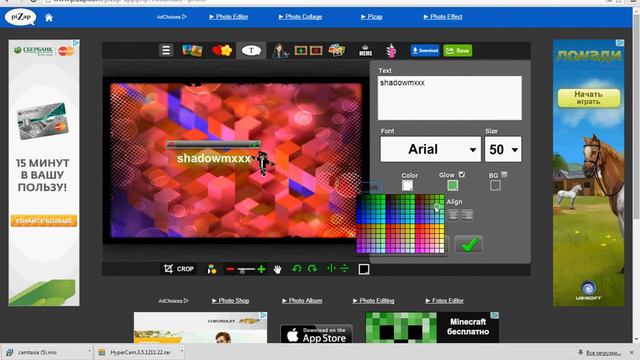Toggle the BG checkbox
640x360 pixels.
504,174
